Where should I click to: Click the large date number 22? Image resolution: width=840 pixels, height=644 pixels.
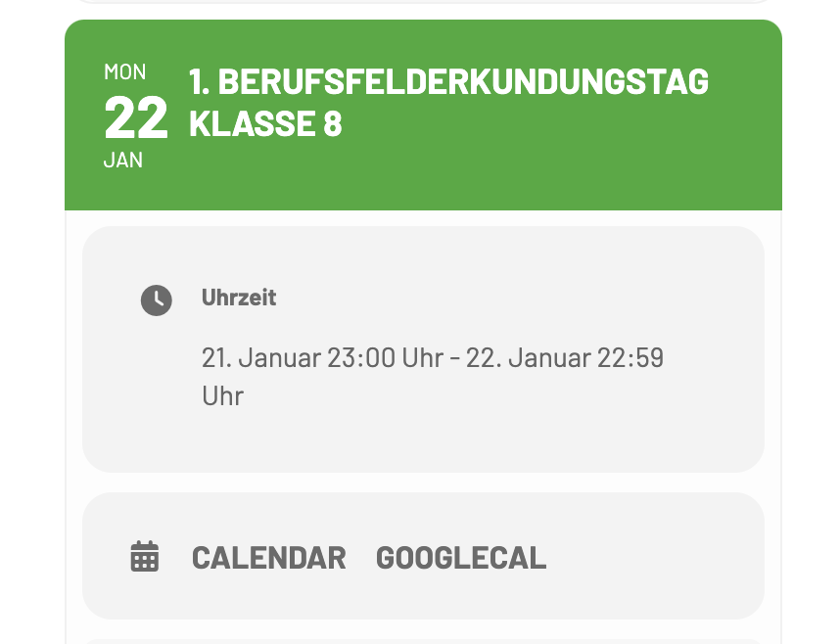[136, 117]
